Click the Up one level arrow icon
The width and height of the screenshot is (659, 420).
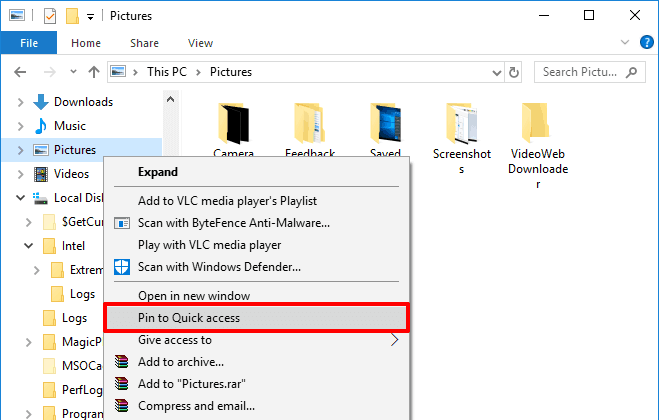click(94, 72)
